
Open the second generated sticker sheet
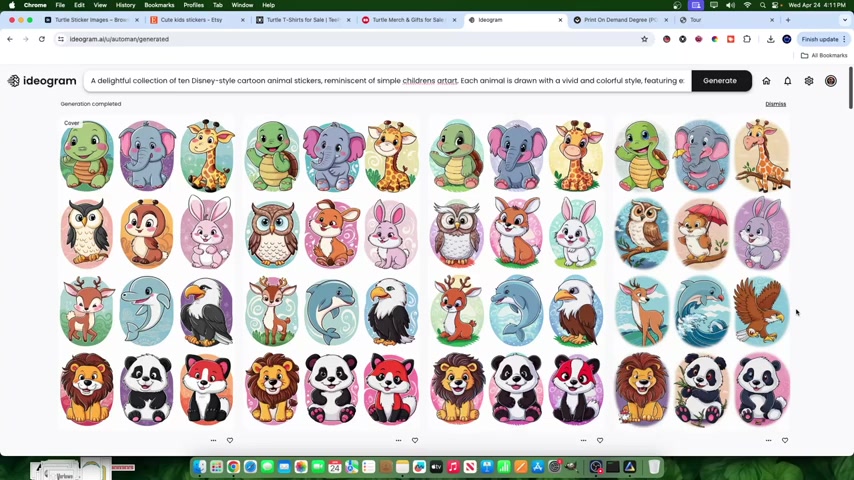tap(332, 272)
